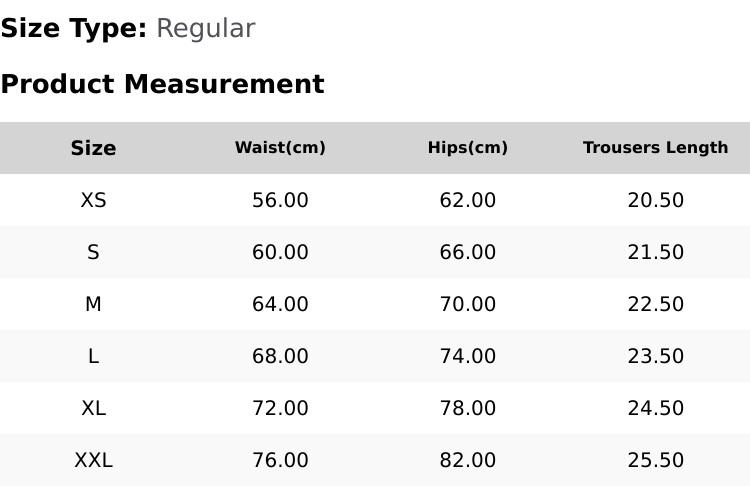750x486 pixels.
Task: Click the Trousers Length column header
Action: point(655,148)
